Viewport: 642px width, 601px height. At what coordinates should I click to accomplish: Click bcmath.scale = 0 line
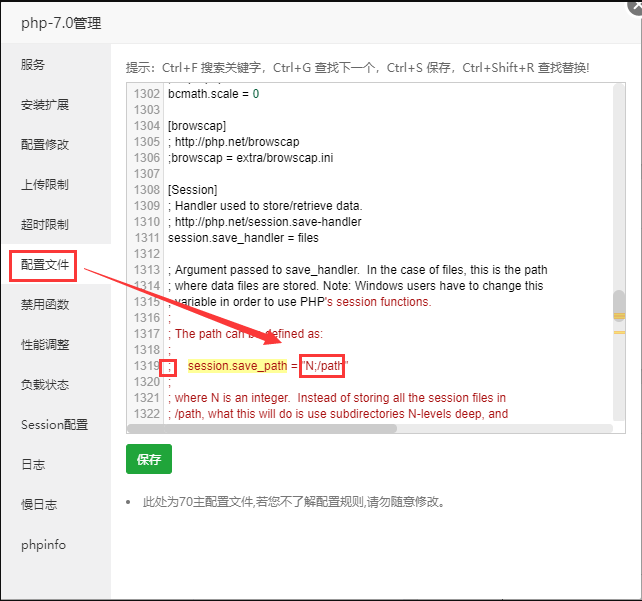click(x=213, y=94)
